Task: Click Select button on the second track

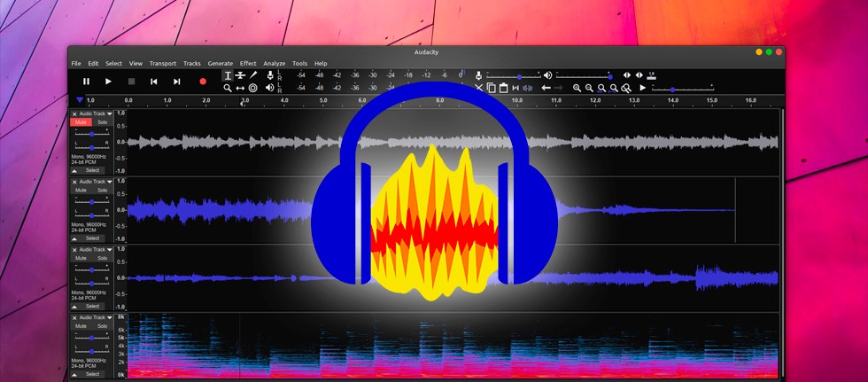Action: [92, 238]
